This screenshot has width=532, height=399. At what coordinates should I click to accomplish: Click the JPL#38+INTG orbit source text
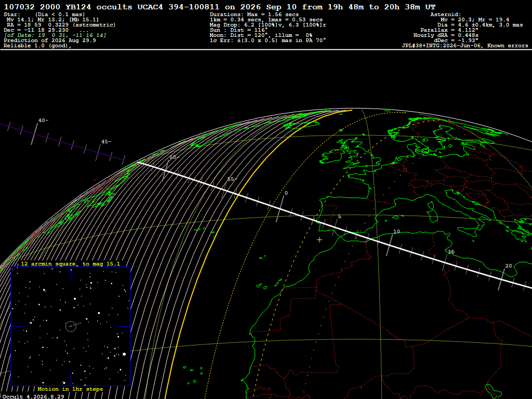click(465, 46)
